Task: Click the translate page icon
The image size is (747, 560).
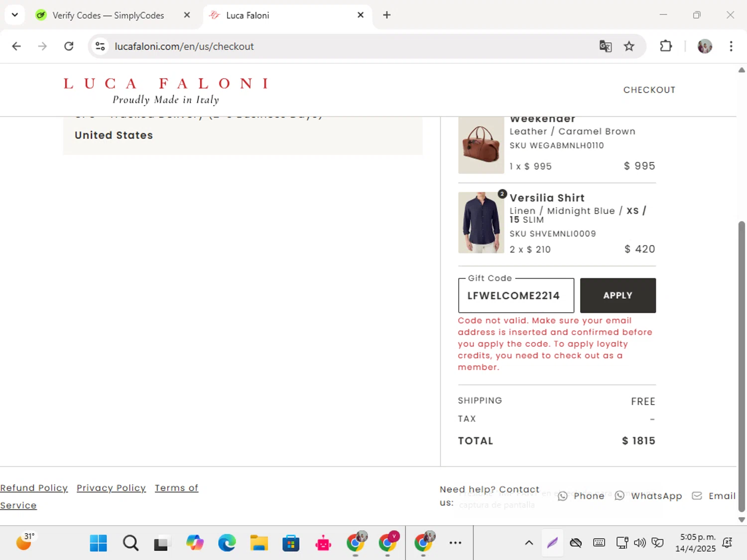Action: coord(606,46)
